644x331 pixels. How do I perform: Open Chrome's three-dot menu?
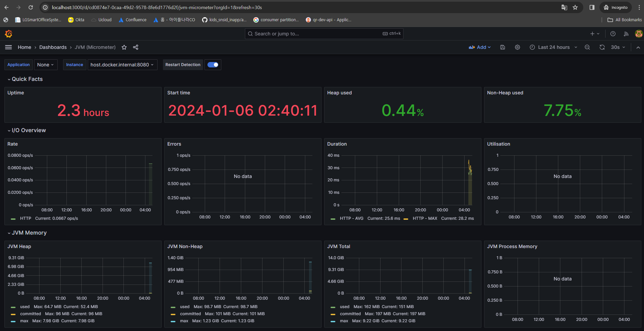[x=639, y=7]
